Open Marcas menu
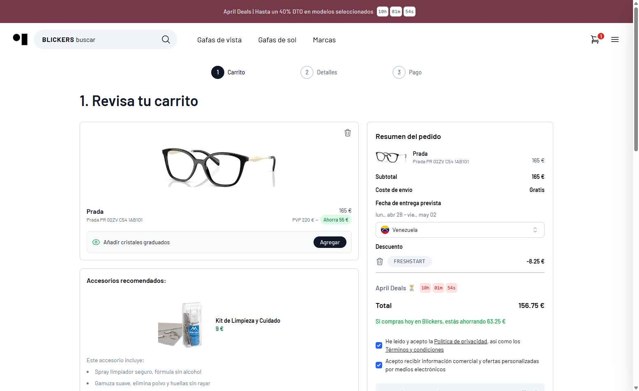Screen dimensions: 639x391 pyautogui.click(x=324, y=40)
